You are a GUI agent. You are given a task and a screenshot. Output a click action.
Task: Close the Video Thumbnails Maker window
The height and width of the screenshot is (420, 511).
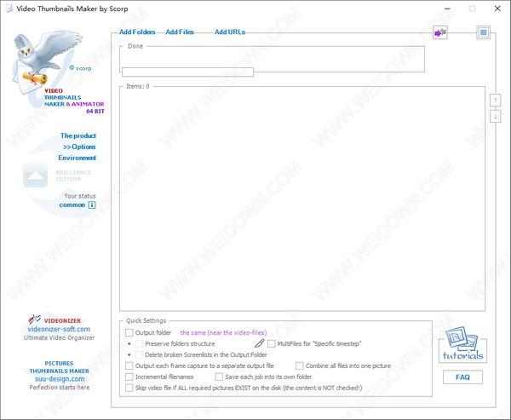pos(497,9)
